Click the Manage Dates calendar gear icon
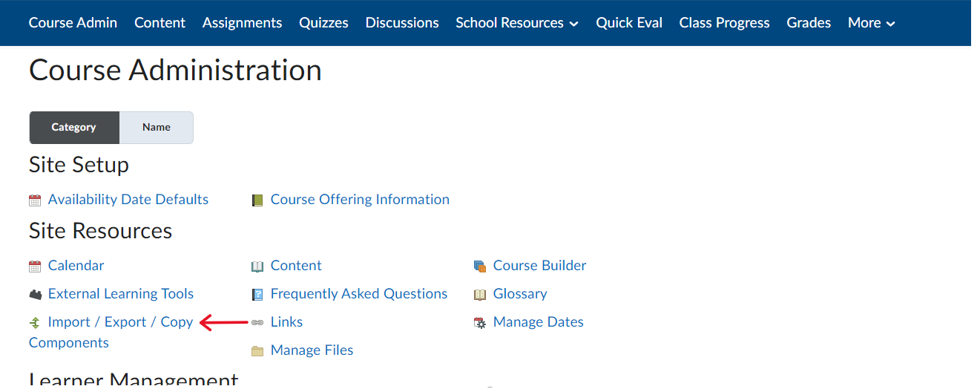980x389 pixels. click(x=480, y=322)
